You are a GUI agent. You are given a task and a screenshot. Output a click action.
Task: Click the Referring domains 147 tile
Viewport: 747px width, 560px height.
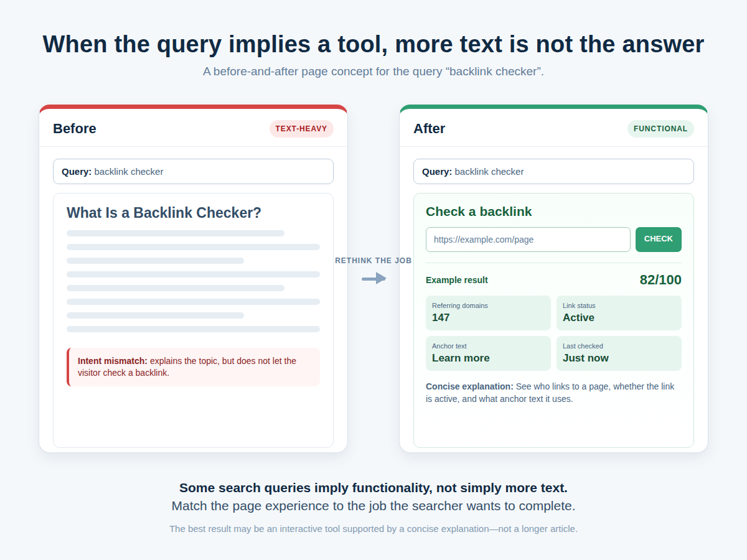488,313
